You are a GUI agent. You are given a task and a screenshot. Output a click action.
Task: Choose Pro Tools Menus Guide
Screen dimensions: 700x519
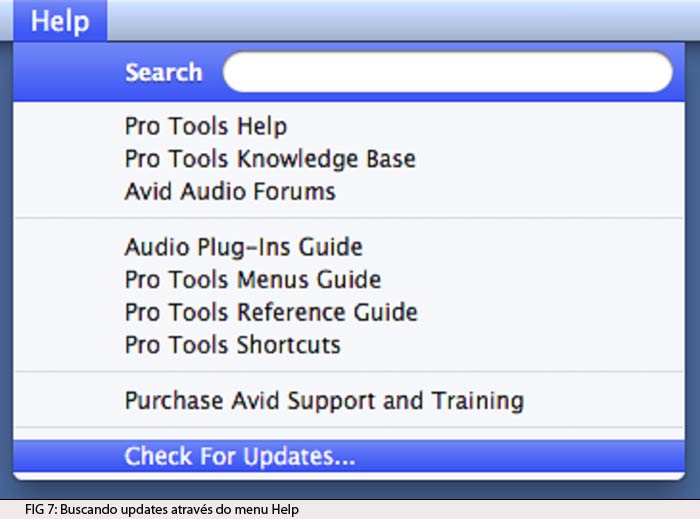click(349, 280)
